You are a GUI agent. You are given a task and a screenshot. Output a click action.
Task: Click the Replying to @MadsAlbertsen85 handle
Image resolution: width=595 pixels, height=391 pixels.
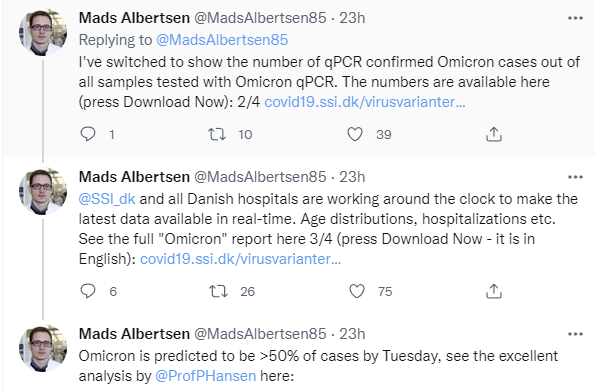[222, 40]
